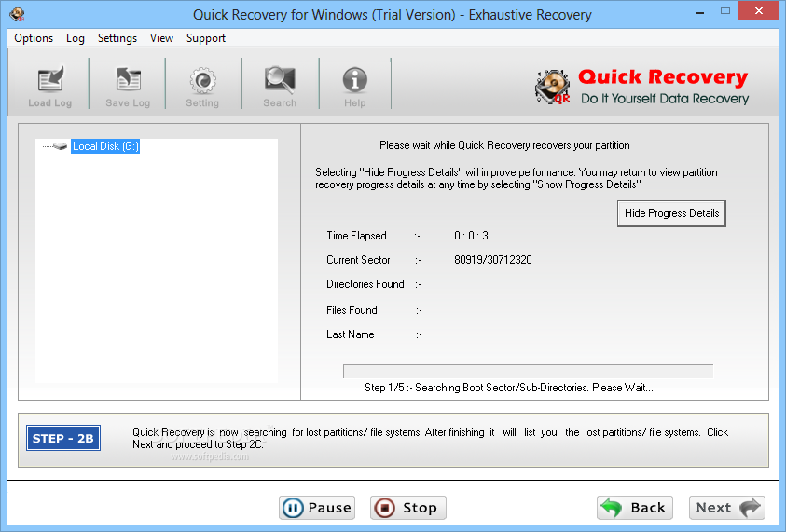
Task: Close the Quick Recovery window
Action: pyautogui.click(x=759, y=11)
